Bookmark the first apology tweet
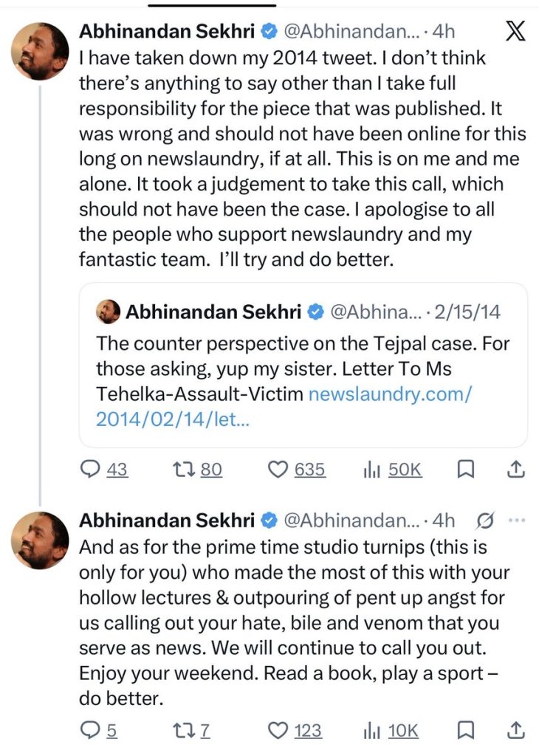This screenshot has width=539, height=756. click(x=466, y=469)
